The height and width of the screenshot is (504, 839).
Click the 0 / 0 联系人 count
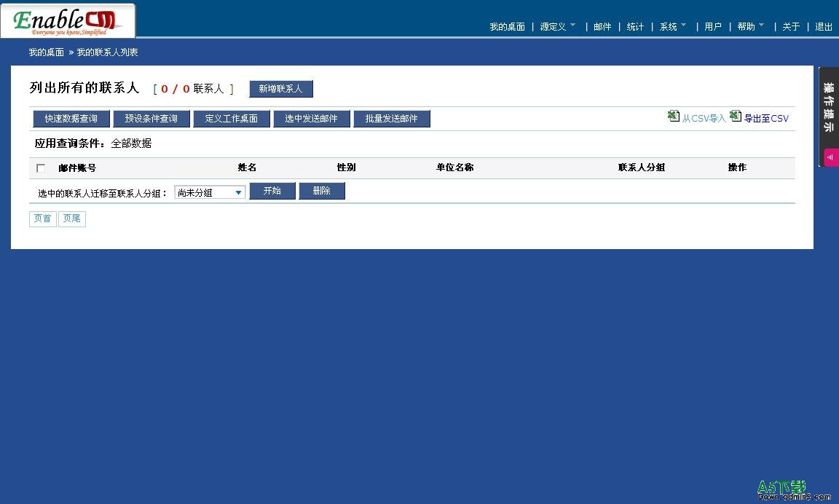coord(193,89)
